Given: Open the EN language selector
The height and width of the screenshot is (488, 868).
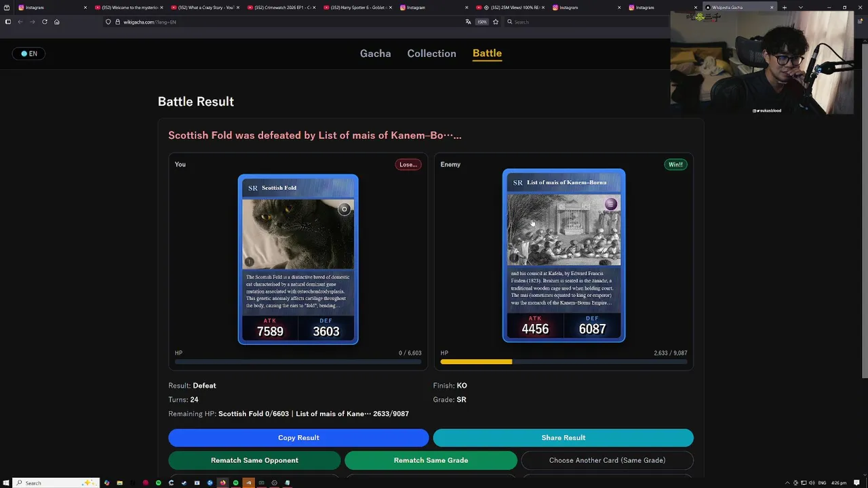Looking at the screenshot, I should tap(29, 54).
